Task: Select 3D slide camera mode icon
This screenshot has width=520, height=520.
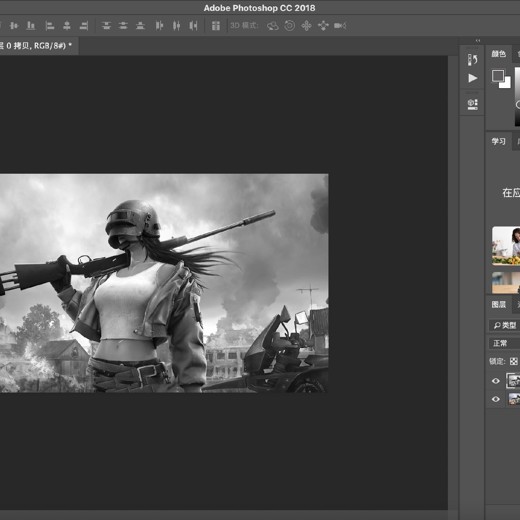Action: click(323, 26)
